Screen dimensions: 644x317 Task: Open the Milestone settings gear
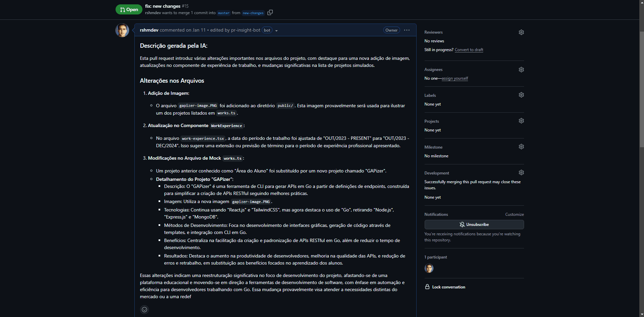(x=521, y=147)
